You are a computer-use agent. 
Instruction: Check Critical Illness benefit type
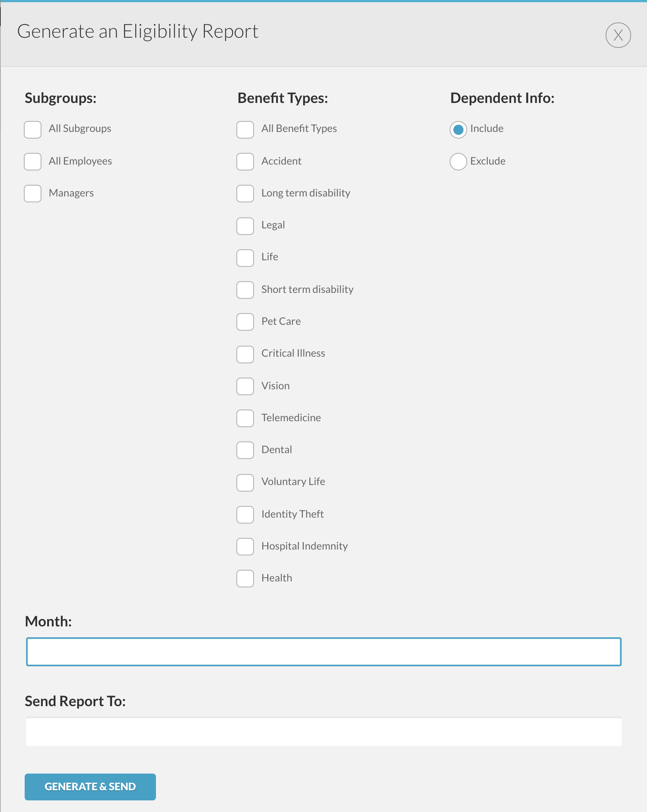[x=245, y=355]
